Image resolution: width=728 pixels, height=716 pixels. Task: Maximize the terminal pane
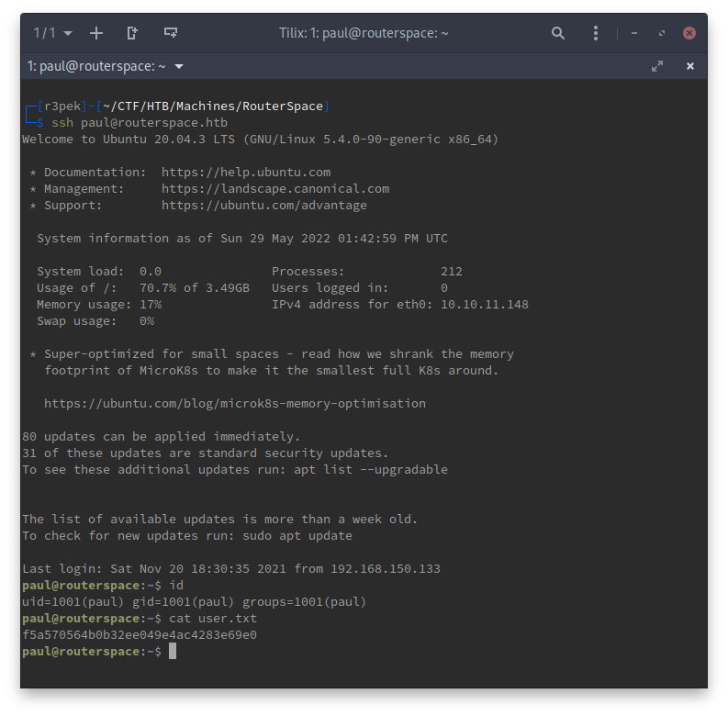pos(657,66)
